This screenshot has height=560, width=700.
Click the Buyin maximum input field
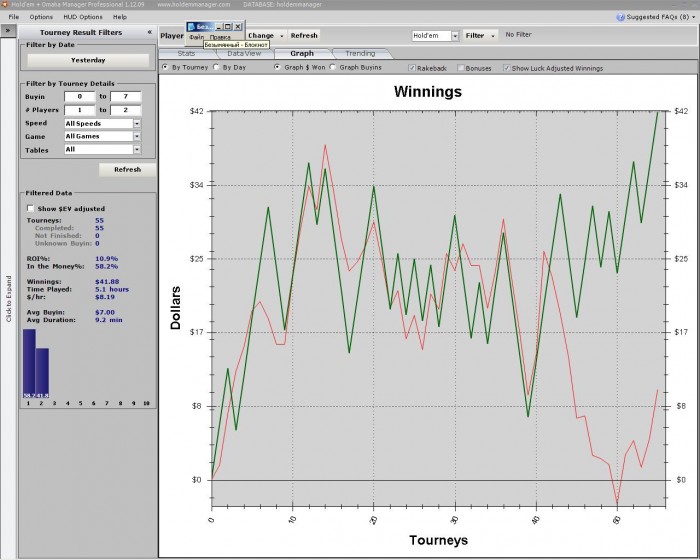coord(125,96)
